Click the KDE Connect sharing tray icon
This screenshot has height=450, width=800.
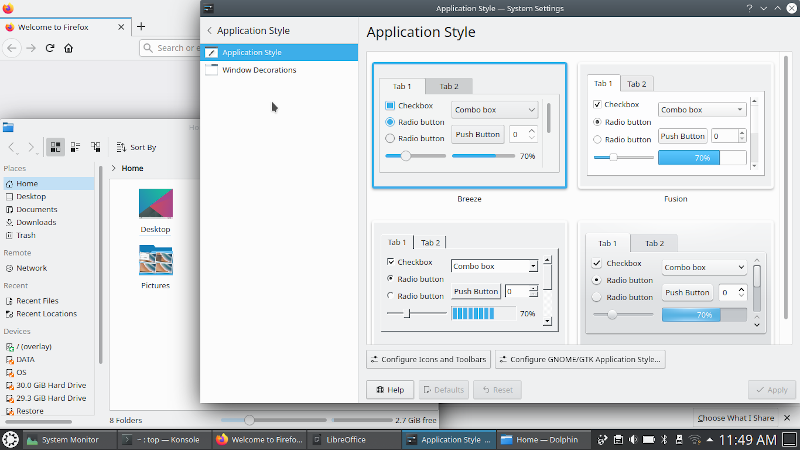tap(603, 439)
